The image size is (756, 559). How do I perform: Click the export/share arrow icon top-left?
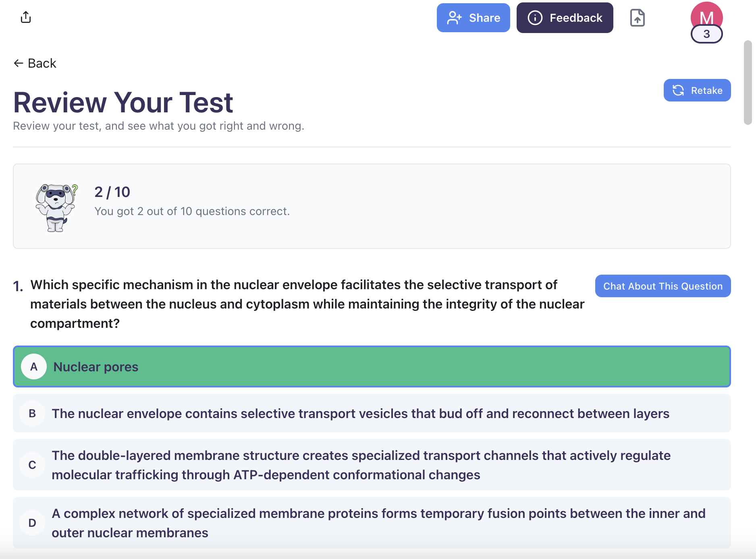(26, 17)
